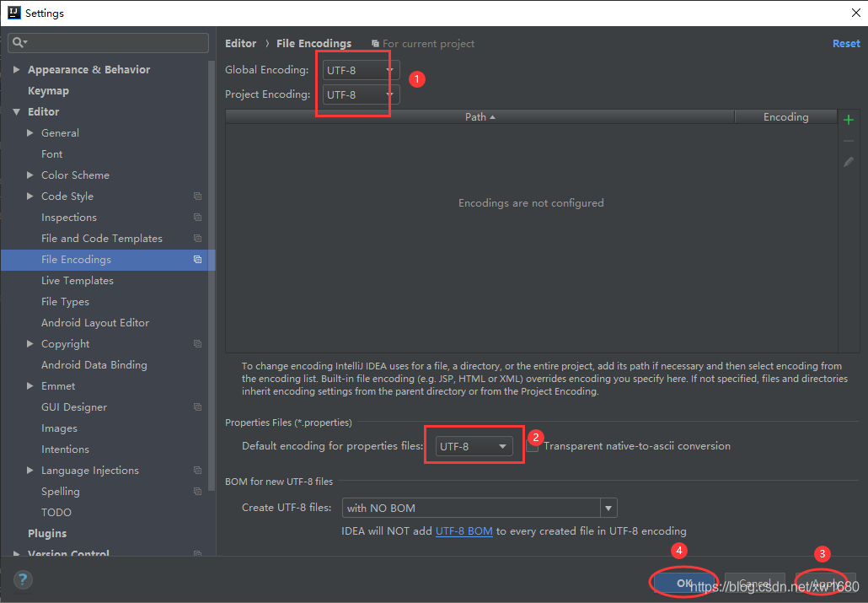Click the pencil edit-encoding icon
This screenshot has width=868, height=603.
coord(849,162)
